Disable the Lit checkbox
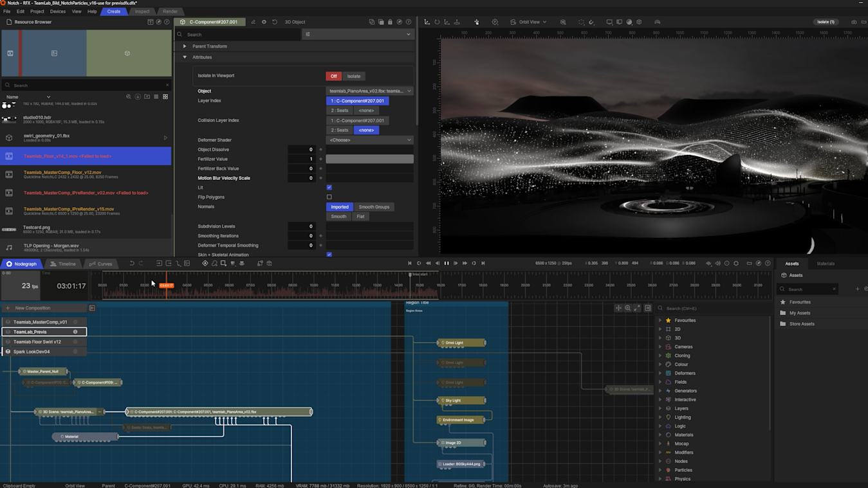The image size is (868, 488). pos(329,188)
